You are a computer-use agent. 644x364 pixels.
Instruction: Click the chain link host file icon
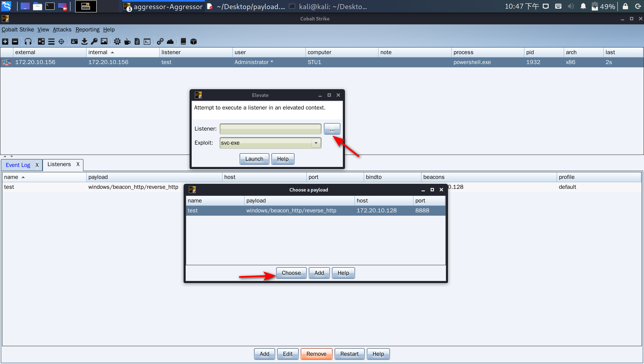(160, 42)
